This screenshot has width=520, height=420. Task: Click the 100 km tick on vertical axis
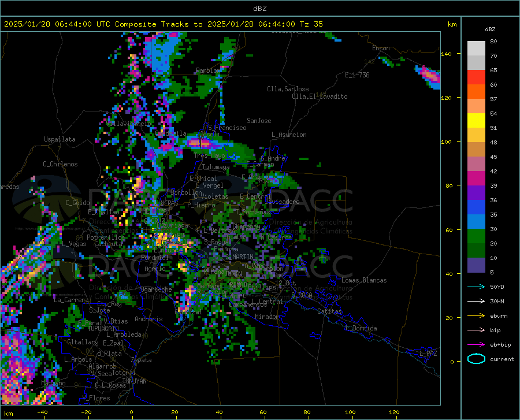(446, 142)
